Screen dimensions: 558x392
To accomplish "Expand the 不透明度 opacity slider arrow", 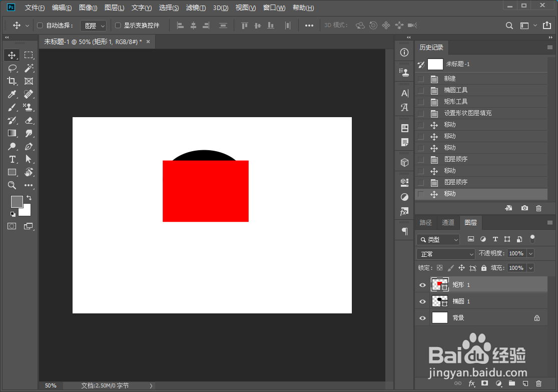I will pyautogui.click(x=531, y=253).
